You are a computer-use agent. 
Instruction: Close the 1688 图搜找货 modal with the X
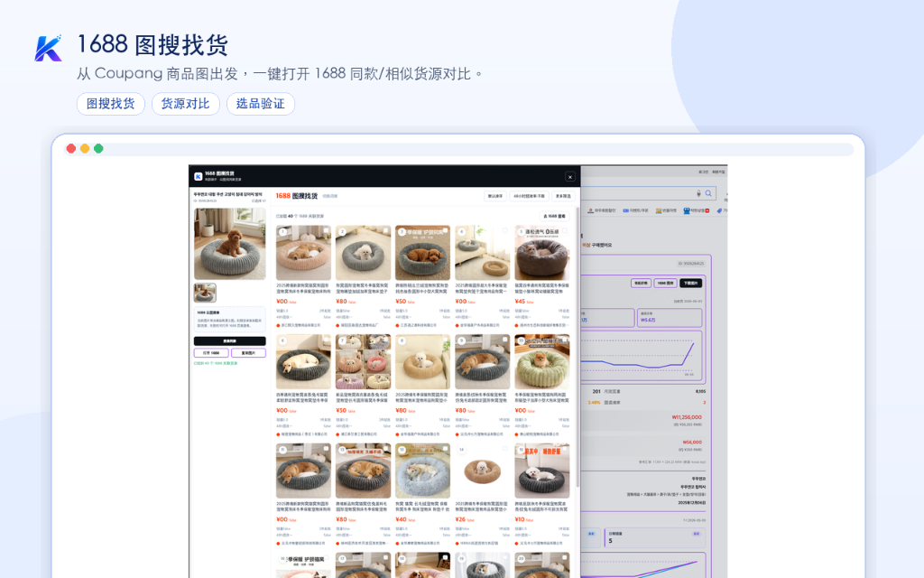570,176
